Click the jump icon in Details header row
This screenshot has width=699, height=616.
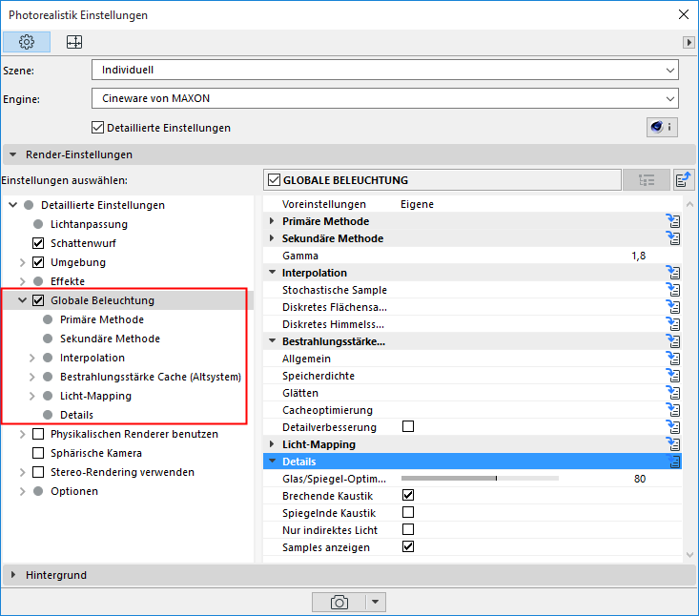point(673,462)
